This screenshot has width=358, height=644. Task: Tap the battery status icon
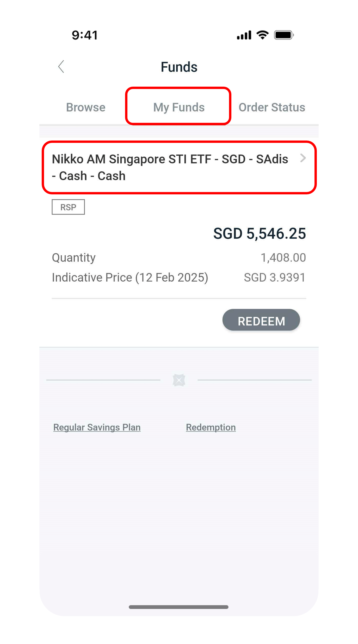tap(284, 35)
